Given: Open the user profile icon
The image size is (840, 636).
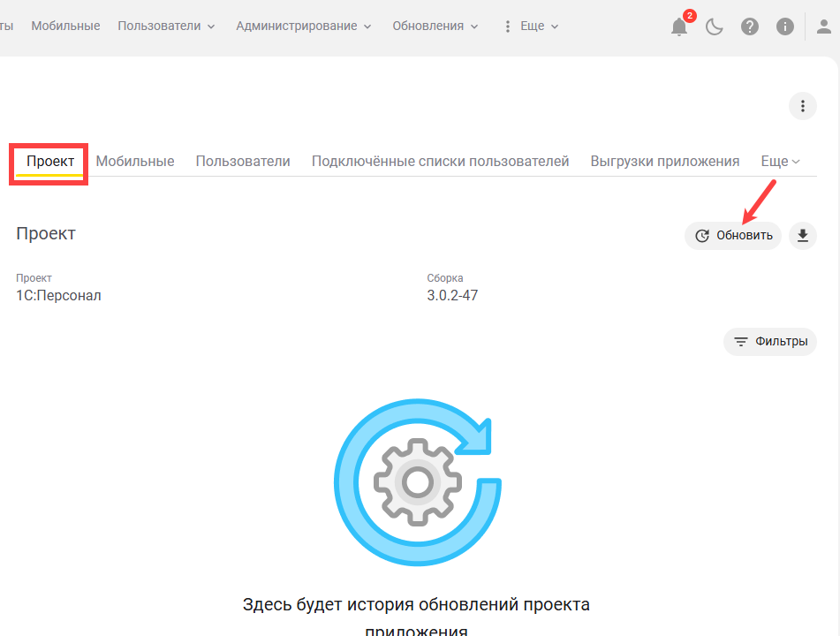Looking at the screenshot, I should tap(824, 26).
